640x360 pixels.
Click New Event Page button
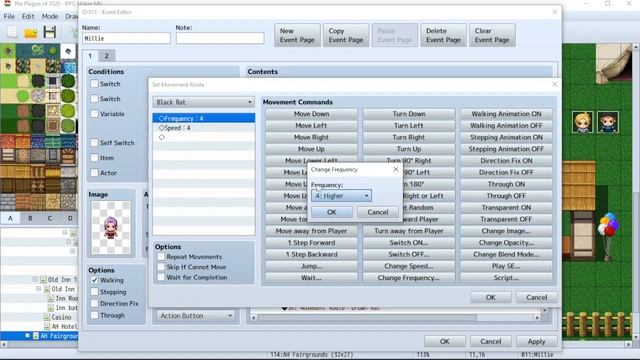point(297,35)
